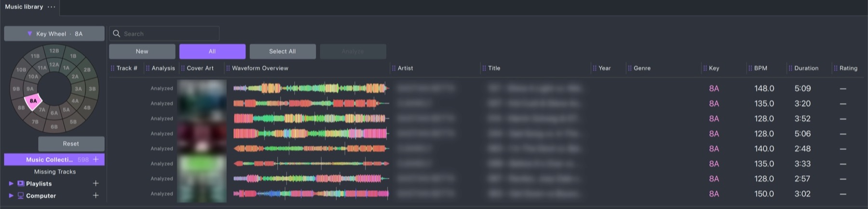Select cover art of 5:06 track
This screenshot has width=868, height=209.
click(202, 134)
